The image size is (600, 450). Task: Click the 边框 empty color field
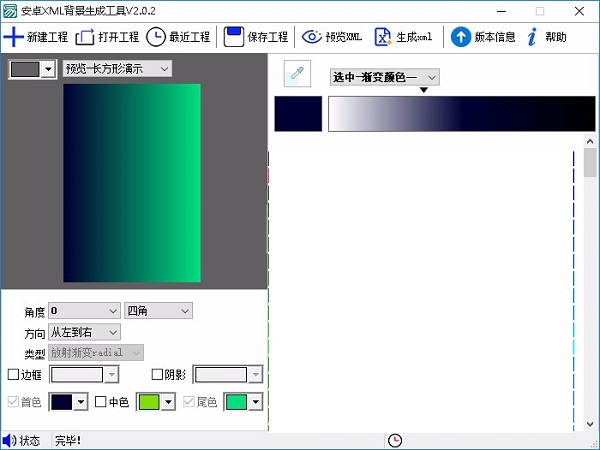click(x=77, y=375)
